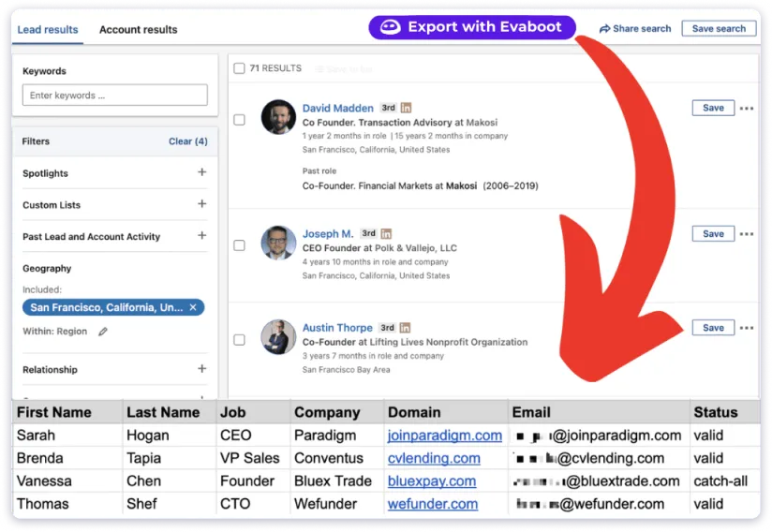This screenshot has width=772, height=532.
Task: Open the bluexpay.com domain link
Action: pos(432,481)
